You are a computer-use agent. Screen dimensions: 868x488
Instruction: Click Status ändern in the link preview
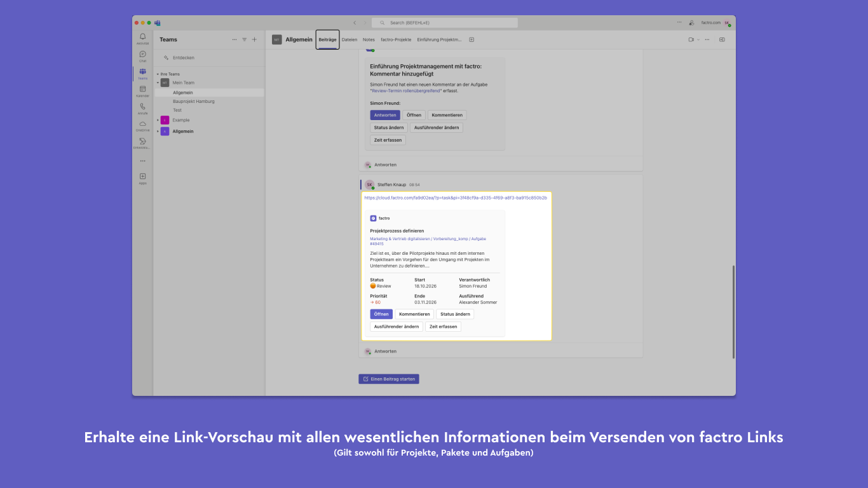(455, 314)
